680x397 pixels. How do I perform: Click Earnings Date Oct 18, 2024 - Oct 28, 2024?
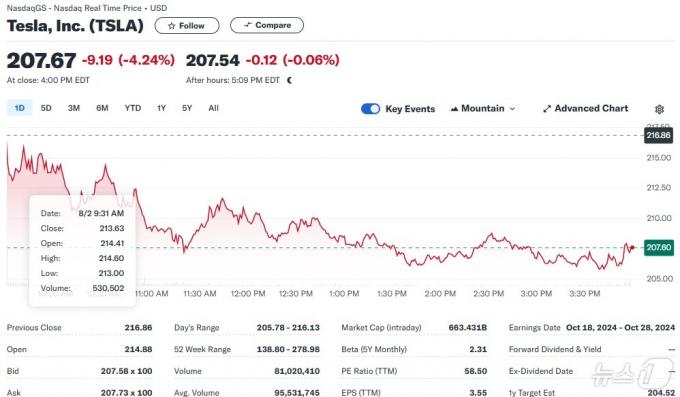pos(621,328)
